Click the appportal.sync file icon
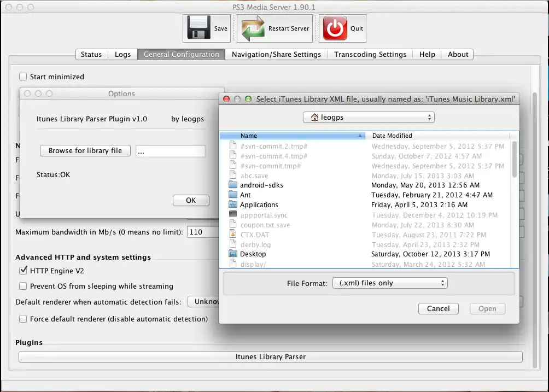The image size is (549, 392). point(233,214)
